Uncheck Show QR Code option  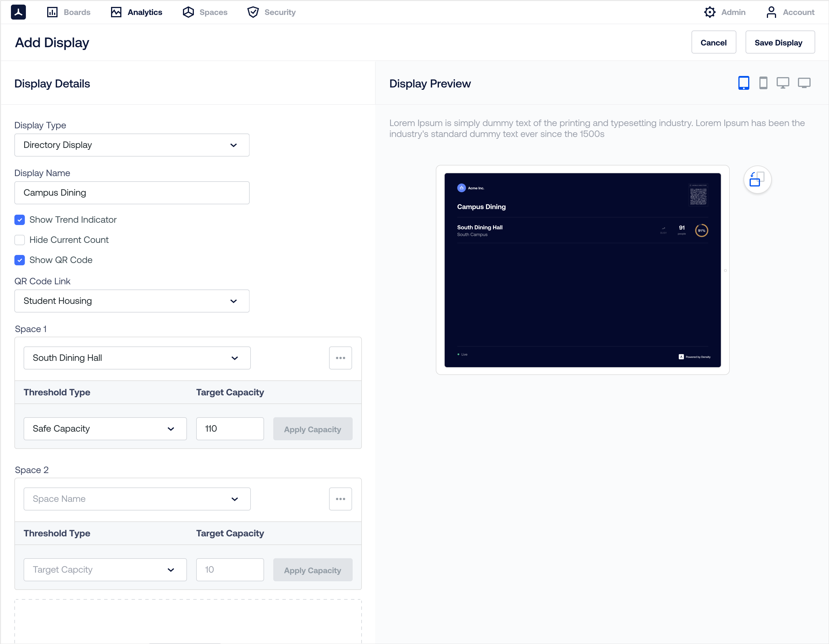tap(20, 260)
